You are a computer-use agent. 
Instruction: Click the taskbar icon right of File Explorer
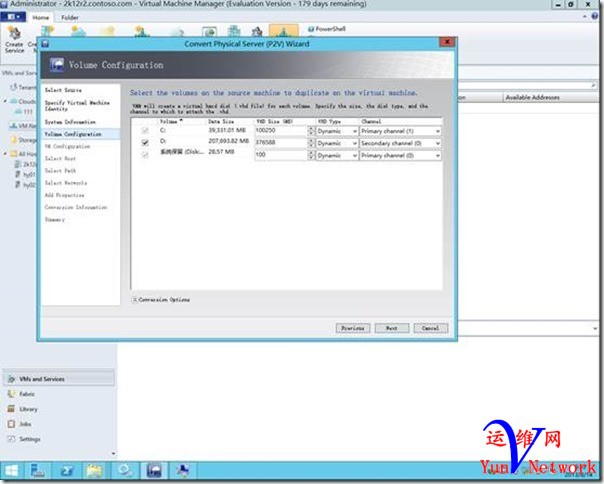(x=124, y=471)
